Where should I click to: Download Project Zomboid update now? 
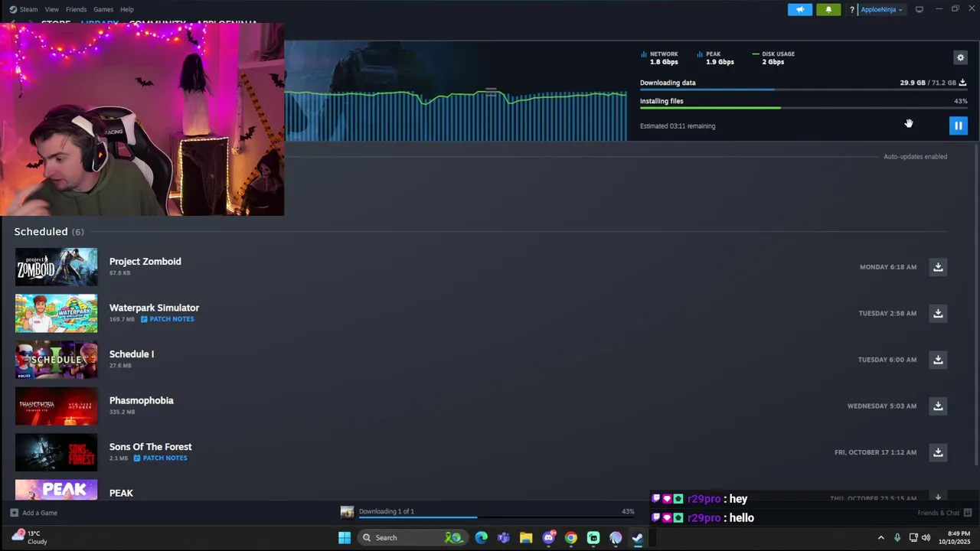[x=938, y=267]
